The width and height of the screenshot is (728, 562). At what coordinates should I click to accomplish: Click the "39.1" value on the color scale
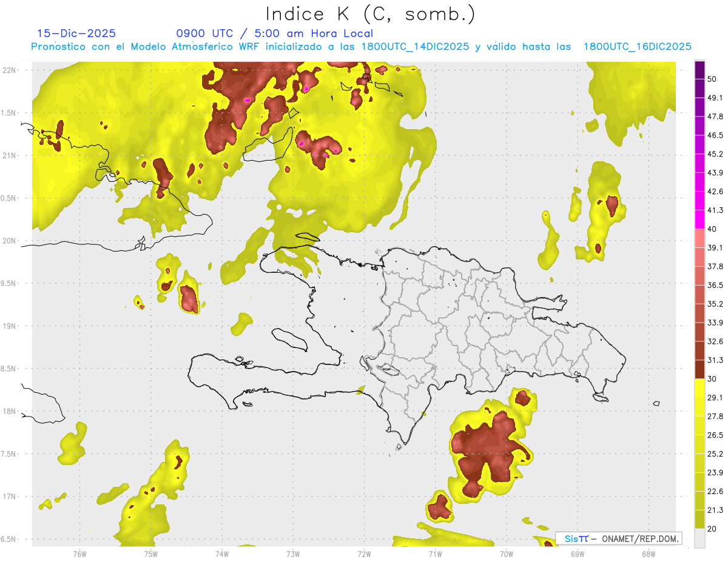pyautogui.click(x=715, y=248)
